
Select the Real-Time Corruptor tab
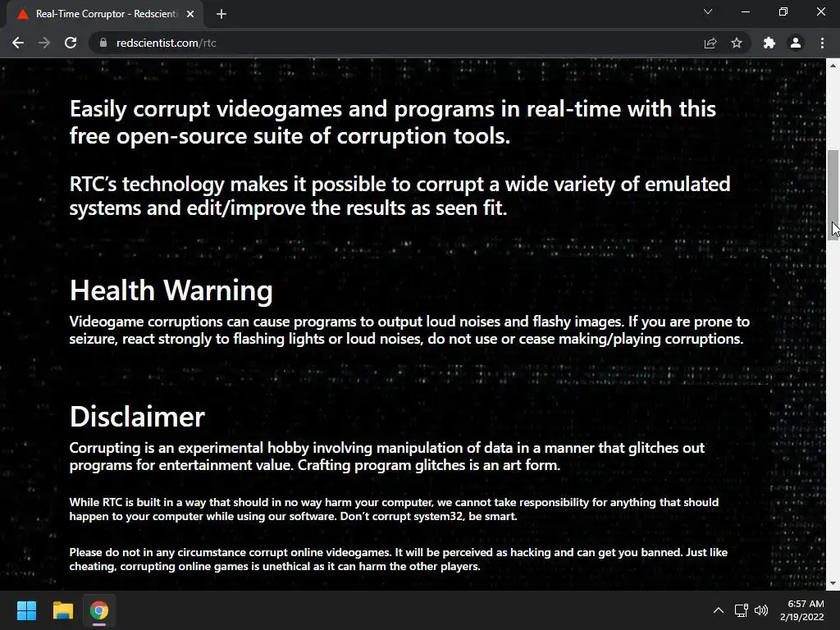(105, 14)
